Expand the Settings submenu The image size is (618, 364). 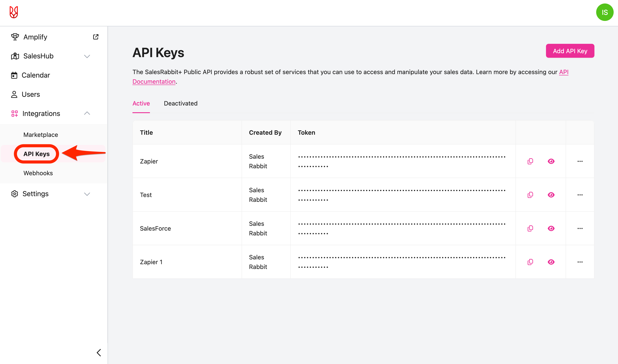87,194
